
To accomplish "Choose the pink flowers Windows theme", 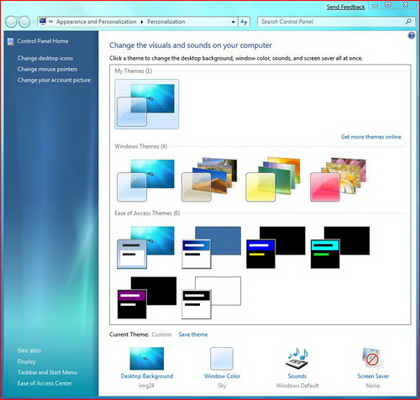I will click(338, 180).
